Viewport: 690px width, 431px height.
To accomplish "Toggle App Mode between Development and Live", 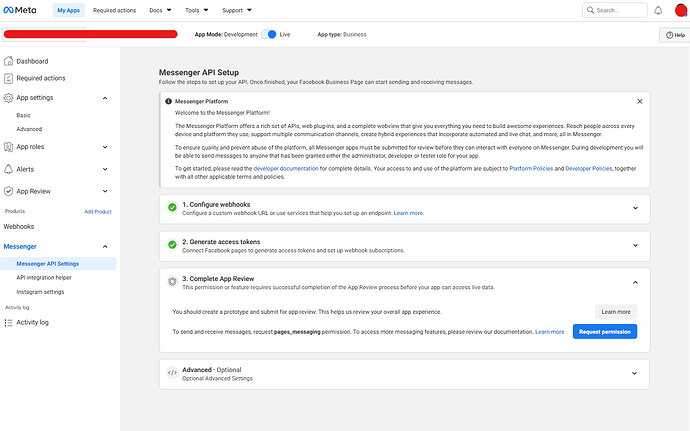I will point(269,34).
